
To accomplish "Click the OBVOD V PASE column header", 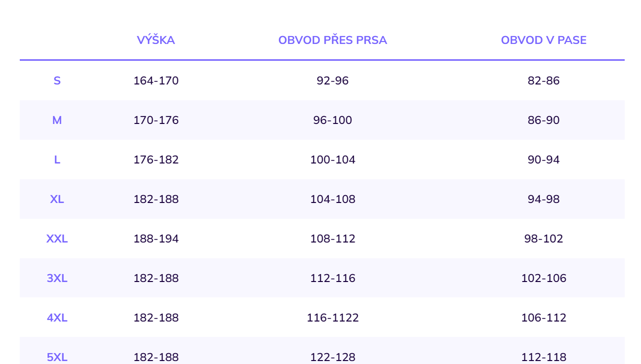I will pyautogui.click(x=544, y=40).
